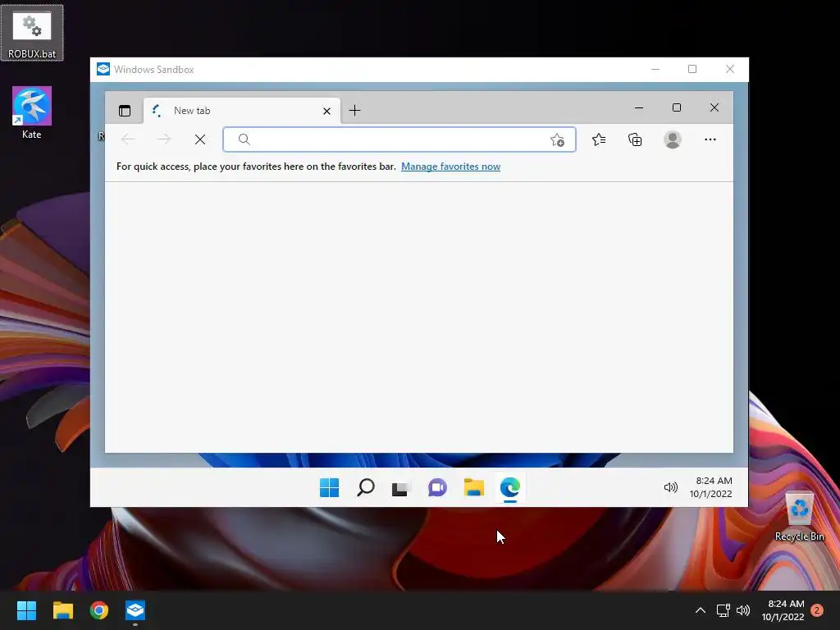Open File Explorer in the Sandbox taskbar
Screen dimensions: 840x630
point(473,487)
